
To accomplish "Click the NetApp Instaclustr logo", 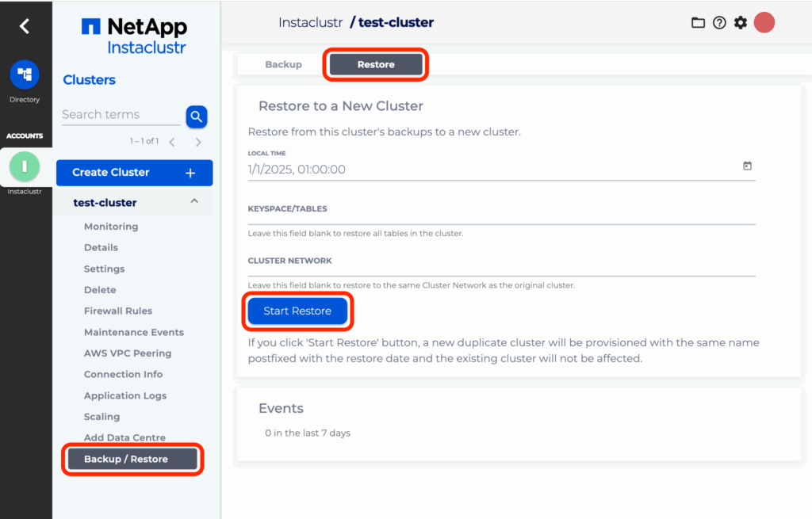I will [x=135, y=36].
